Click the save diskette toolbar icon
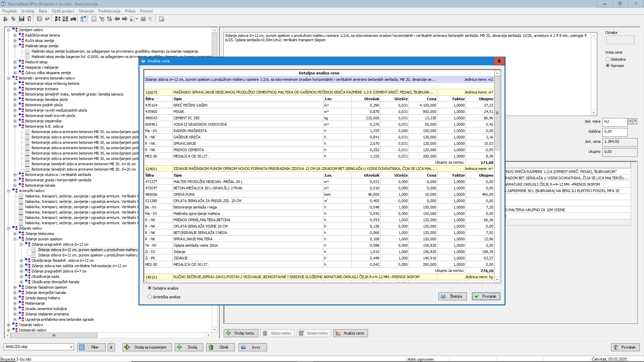 [21, 19]
